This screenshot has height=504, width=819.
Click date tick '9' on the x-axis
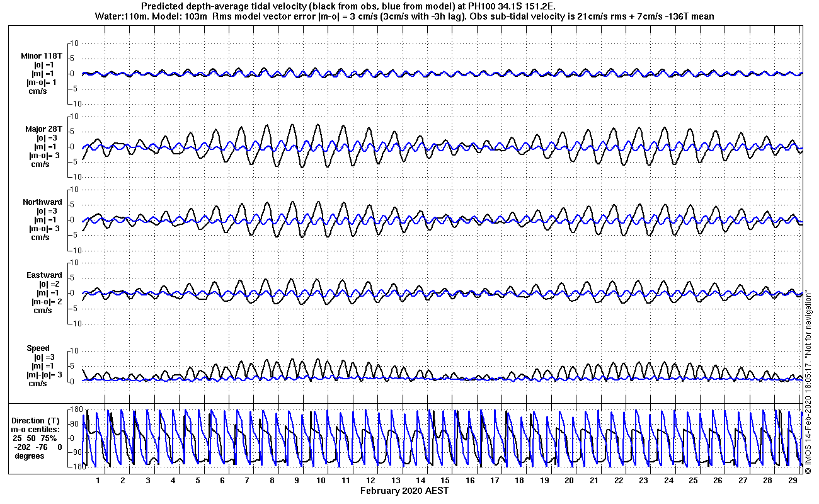coord(297,481)
